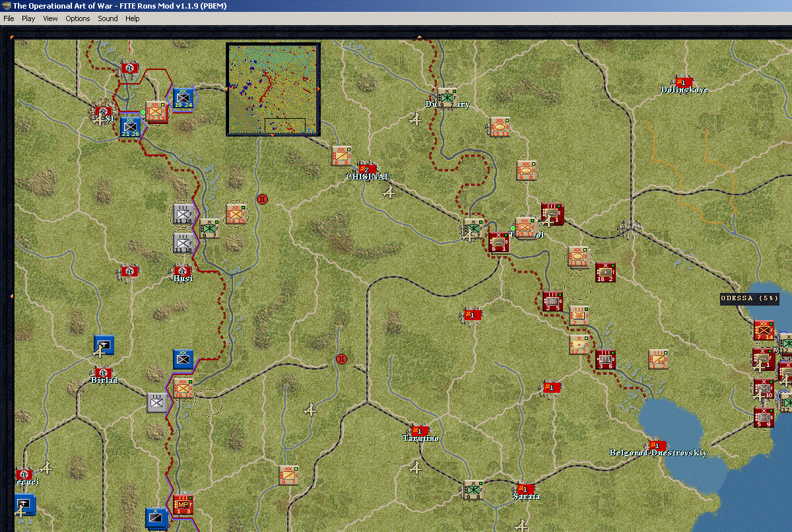Click the minimap's bottom scroll arrow
This screenshot has width=792, height=532.
click(273, 135)
